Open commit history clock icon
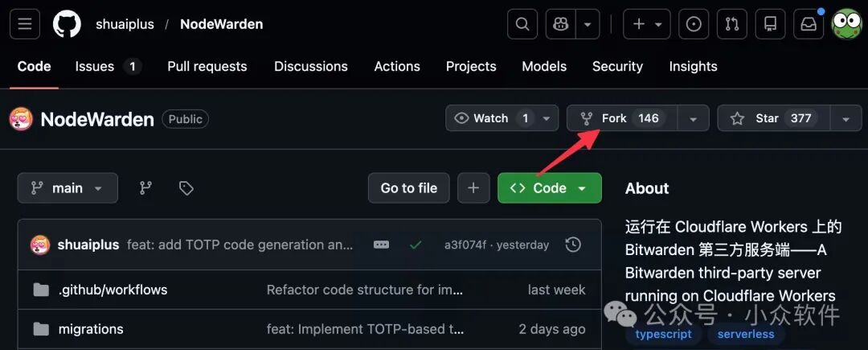The width and height of the screenshot is (868, 350). tap(573, 245)
